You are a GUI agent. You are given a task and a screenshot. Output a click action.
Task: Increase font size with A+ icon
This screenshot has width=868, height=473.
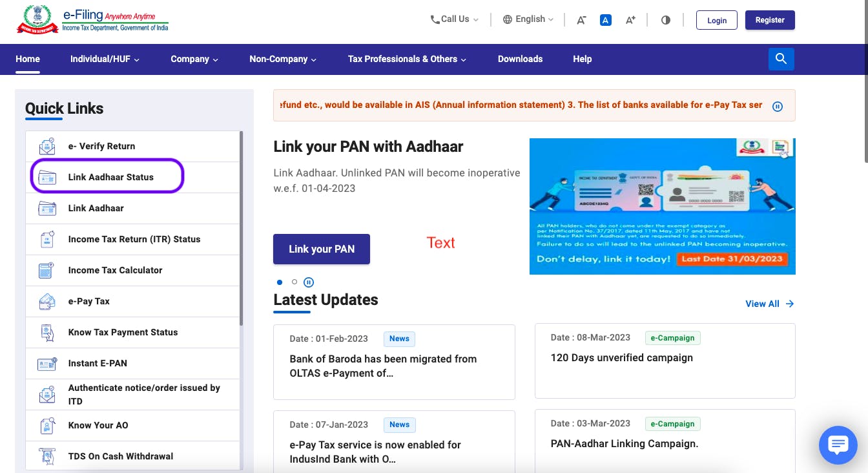(631, 20)
